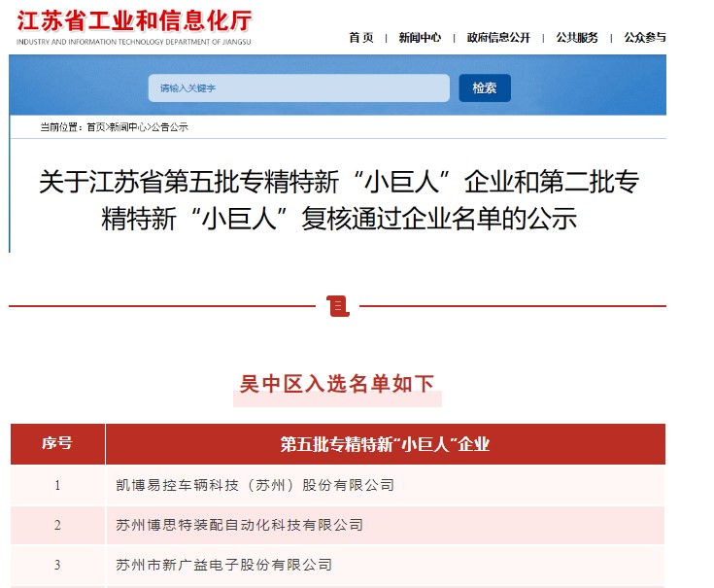Open the 公共服务 menu item

click(576, 37)
